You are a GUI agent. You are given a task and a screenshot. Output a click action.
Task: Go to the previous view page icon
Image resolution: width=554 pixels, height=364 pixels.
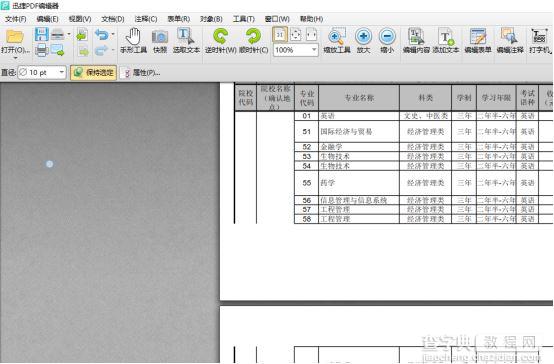point(82,35)
